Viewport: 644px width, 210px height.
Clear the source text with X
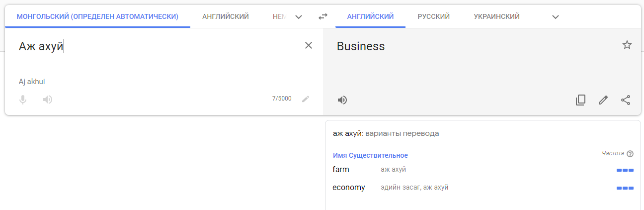[x=309, y=45]
